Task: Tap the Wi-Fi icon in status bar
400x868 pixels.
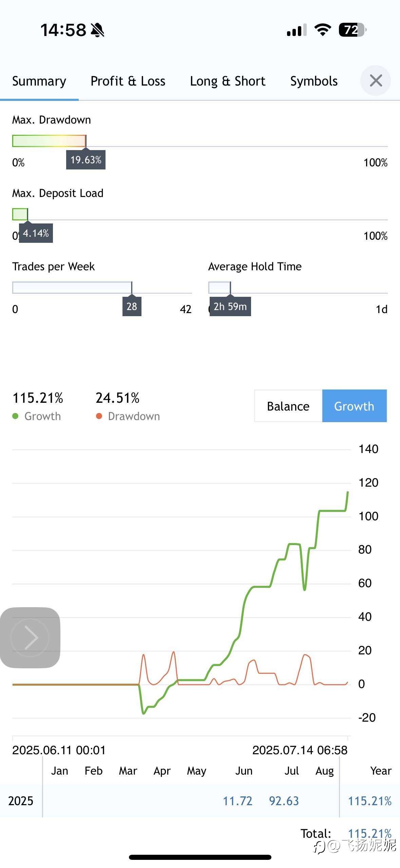Action: [x=323, y=30]
